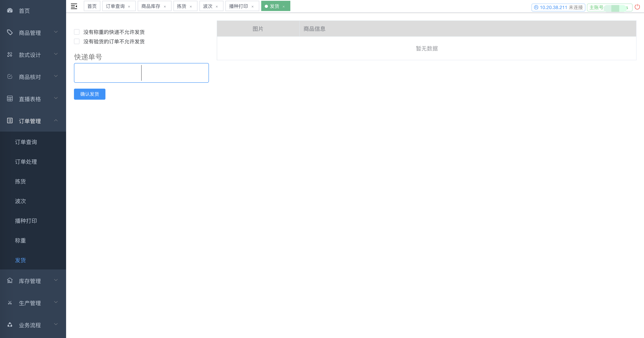This screenshot has height=338, width=644.
Task: Click the sidebar collapse hamburger icon
Action: pos(74,6)
